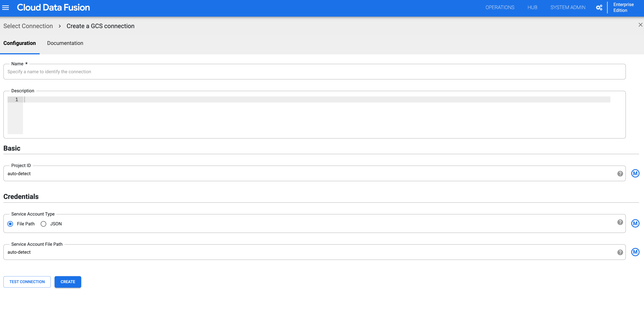Switch to the Documentation tab
The image size is (644, 319).
(x=65, y=43)
